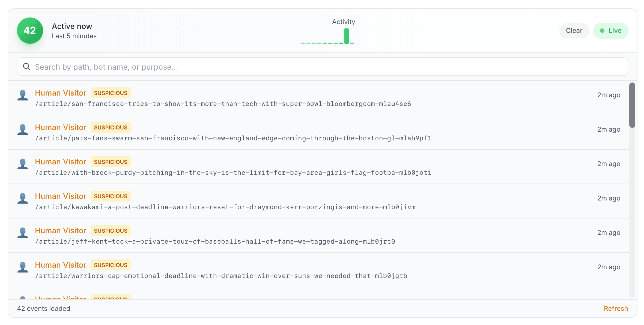Select the Activity header label
The height and width of the screenshot is (325, 644).
click(343, 22)
